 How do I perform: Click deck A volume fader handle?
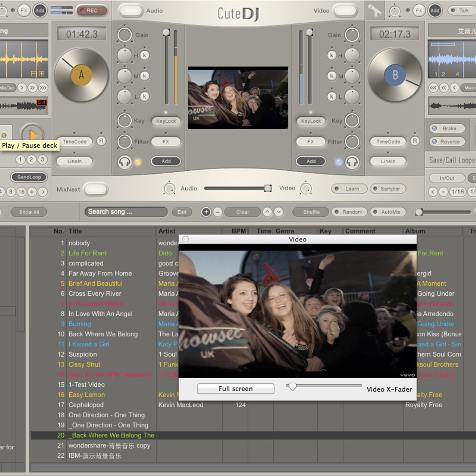click(x=166, y=32)
